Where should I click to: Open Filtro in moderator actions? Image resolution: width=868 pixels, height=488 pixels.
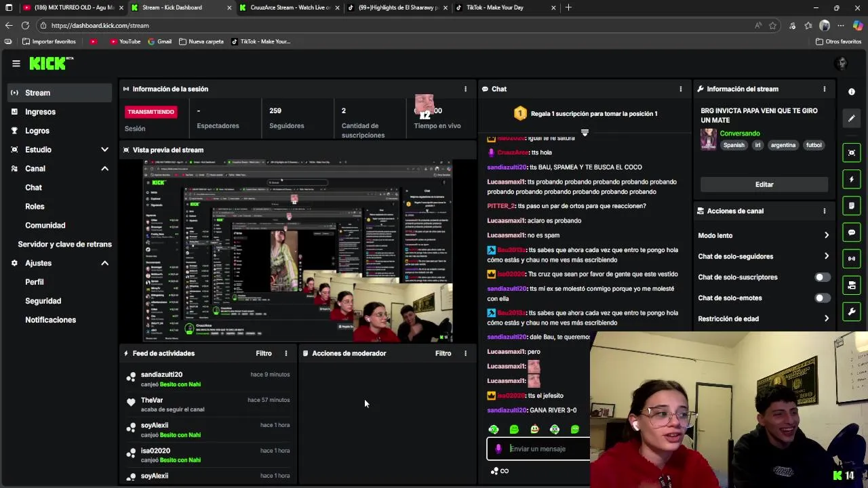[443, 353]
